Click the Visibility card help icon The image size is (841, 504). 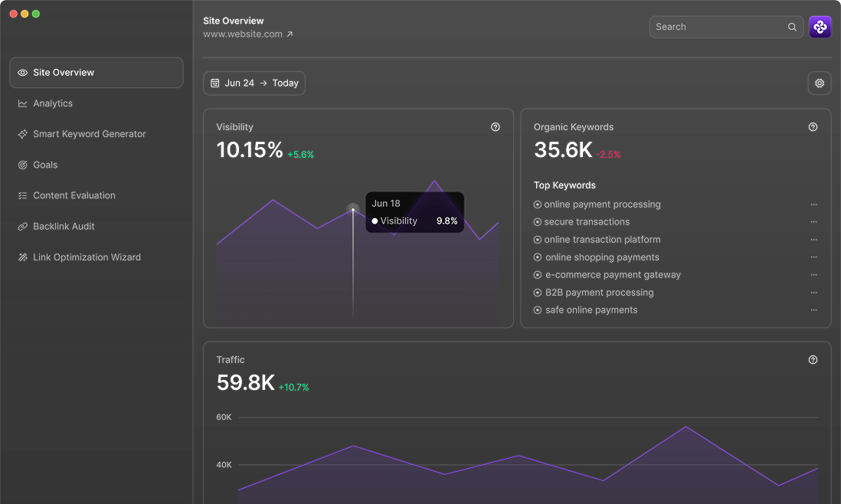pyautogui.click(x=496, y=127)
